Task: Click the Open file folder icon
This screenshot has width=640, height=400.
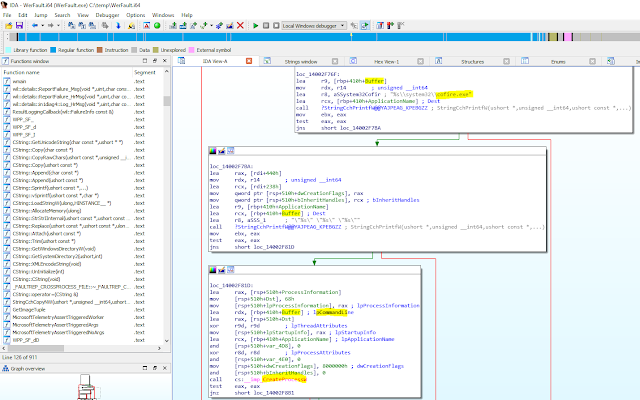Action: pyautogui.click(x=7, y=24)
